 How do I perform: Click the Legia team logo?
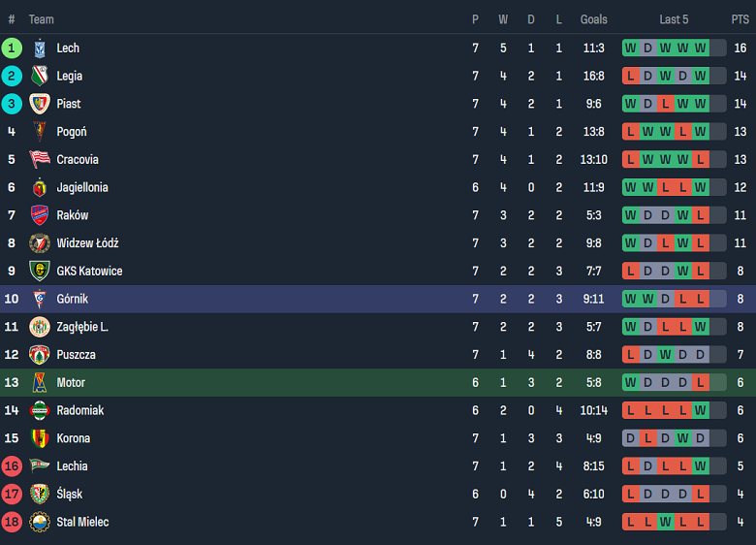[40, 76]
